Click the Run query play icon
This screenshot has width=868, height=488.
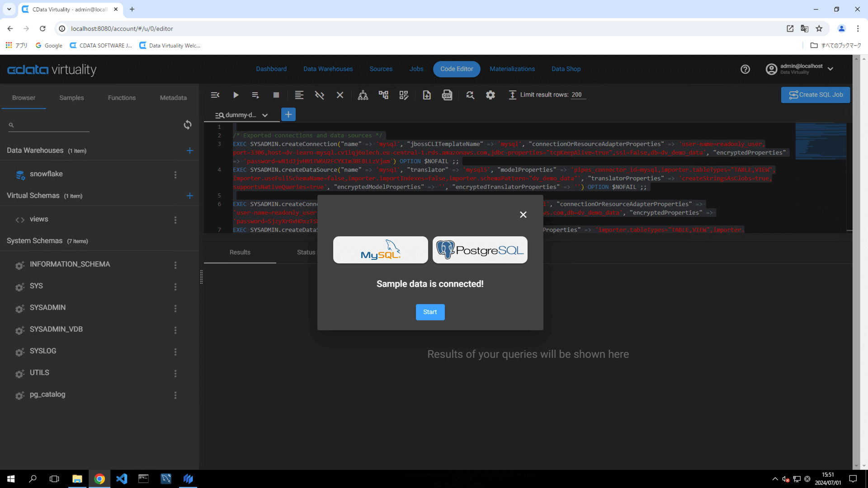pyautogui.click(x=236, y=95)
